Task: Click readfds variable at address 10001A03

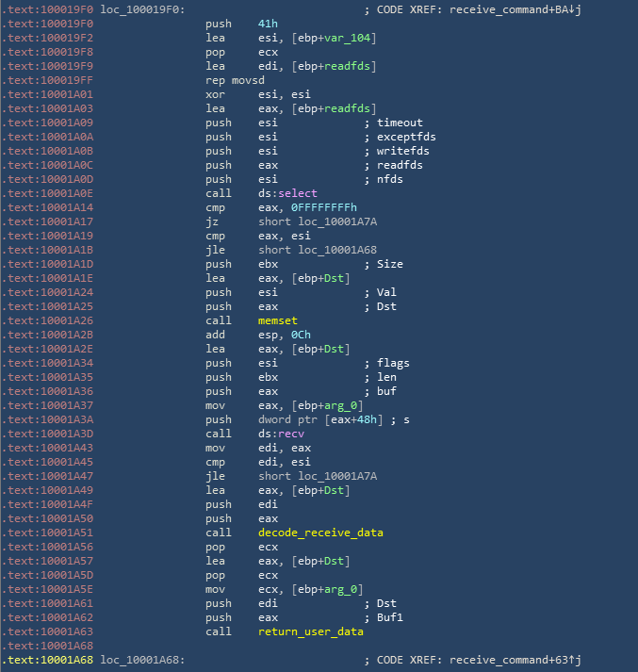Action: 347,108
